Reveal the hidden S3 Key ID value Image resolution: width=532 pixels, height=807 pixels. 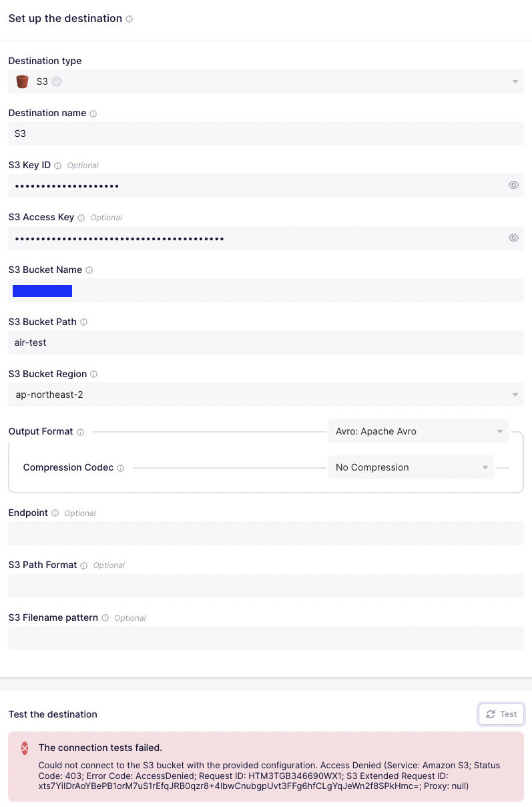513,185
